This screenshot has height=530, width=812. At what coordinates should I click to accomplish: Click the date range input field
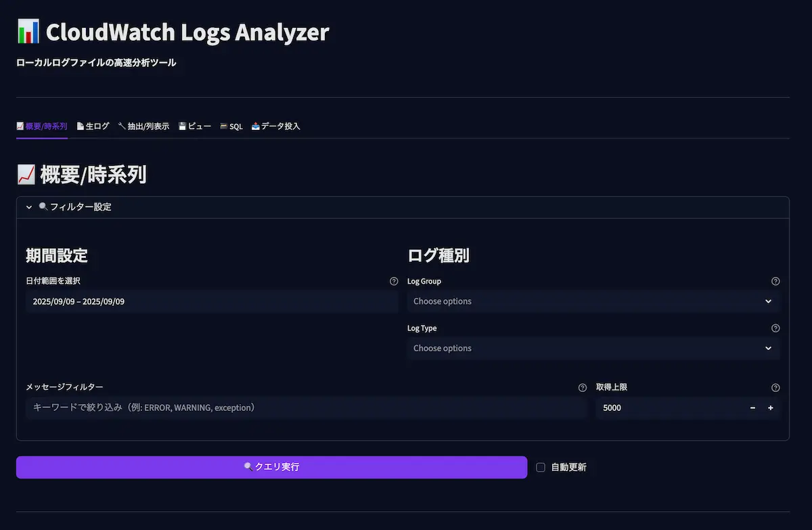point(211,301)
